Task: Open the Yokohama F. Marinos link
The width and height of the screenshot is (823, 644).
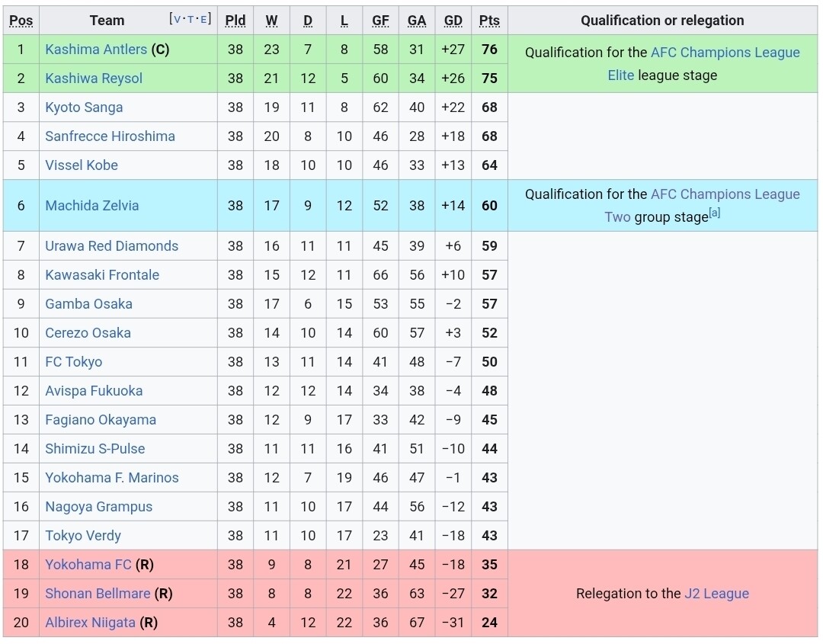Action: [111, 478]
